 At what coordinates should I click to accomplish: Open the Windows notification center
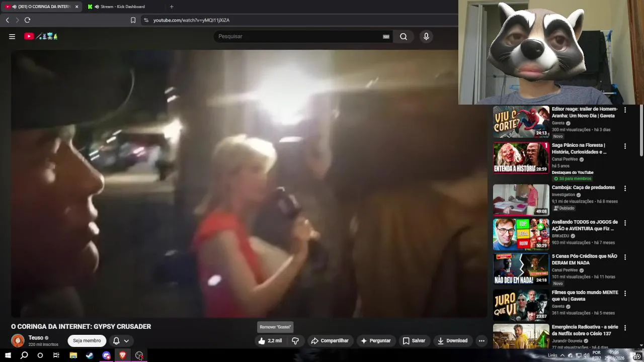pos(636,356)
